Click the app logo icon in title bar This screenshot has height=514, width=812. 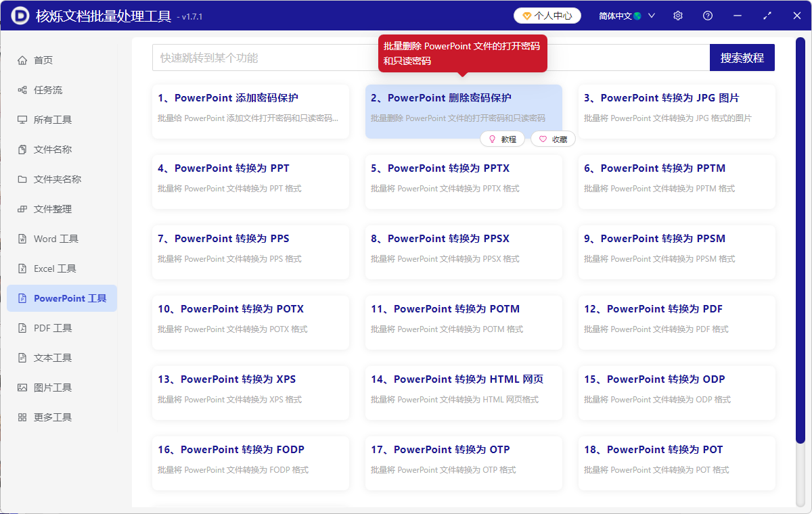point(22,16)
